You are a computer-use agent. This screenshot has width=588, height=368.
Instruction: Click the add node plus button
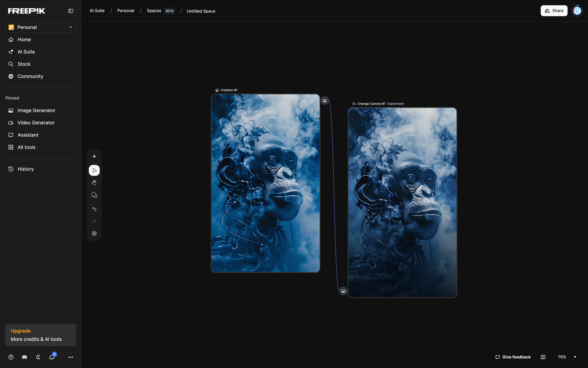(94, 156)
